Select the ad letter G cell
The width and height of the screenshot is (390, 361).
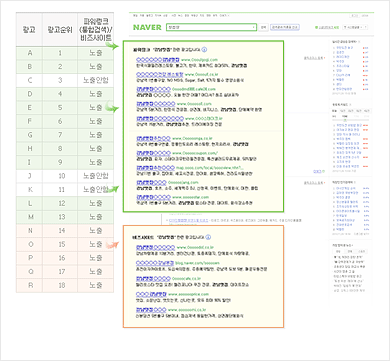[30, 135]
